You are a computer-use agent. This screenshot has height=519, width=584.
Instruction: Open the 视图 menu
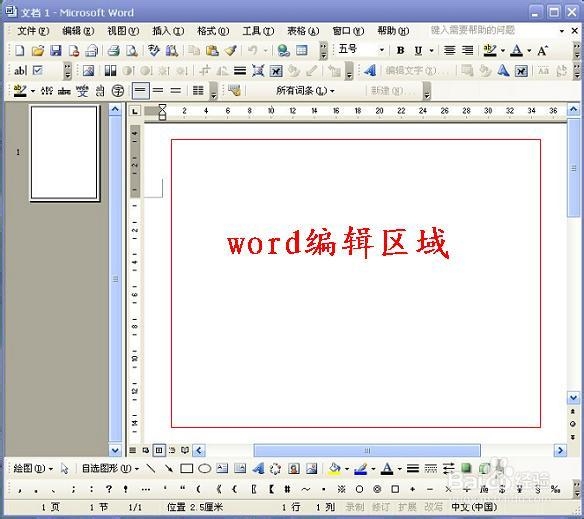(123, 31)
